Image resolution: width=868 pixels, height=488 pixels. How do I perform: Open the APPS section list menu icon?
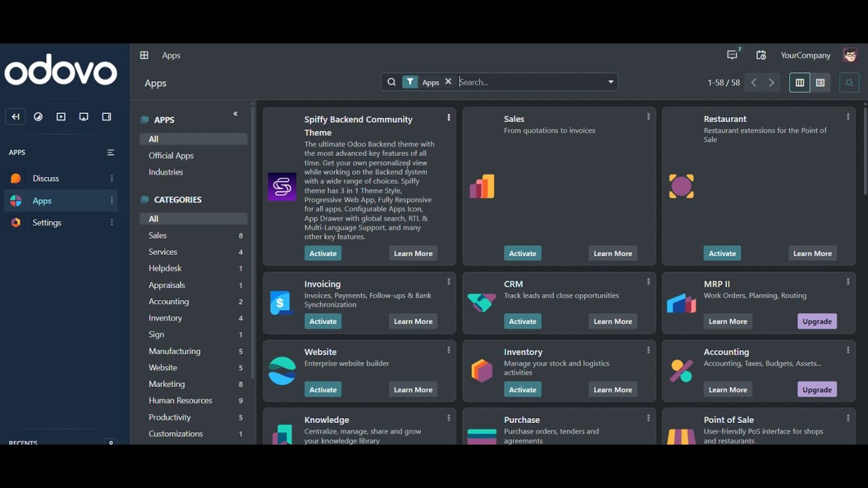pos(111,153)
